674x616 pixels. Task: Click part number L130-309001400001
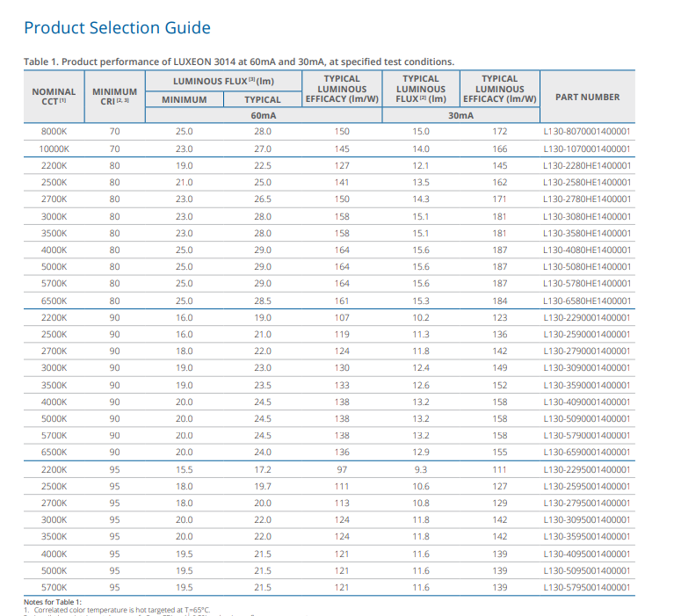pyautogui.click(x=587, y=368)
